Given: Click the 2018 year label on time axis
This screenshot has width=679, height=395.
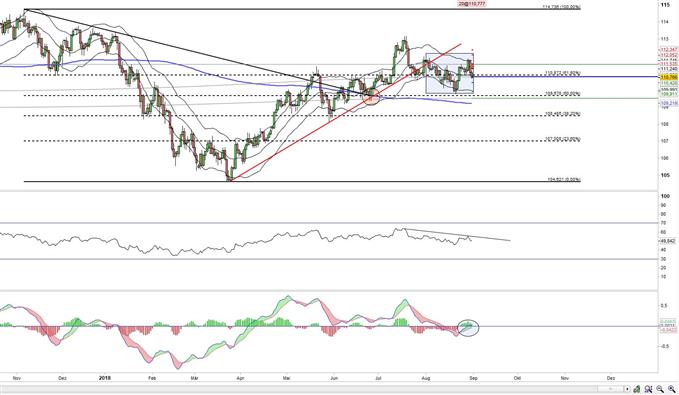Looking at the screenshot, I should (x=105, y=378).
